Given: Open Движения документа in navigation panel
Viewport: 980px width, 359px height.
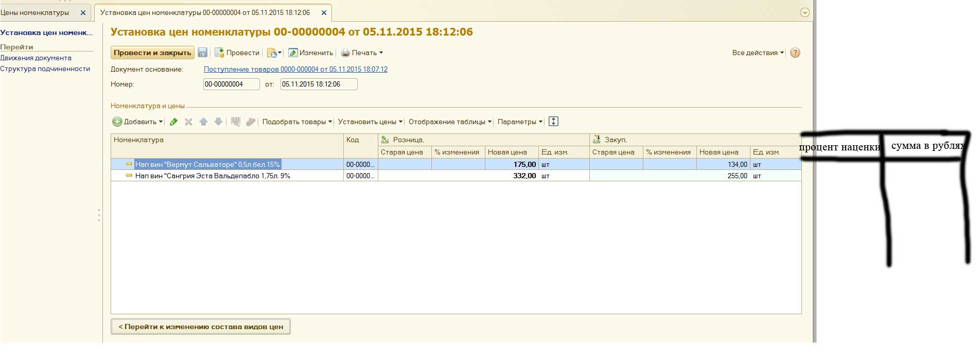Looking at the screenshot, I should [36, 58].
